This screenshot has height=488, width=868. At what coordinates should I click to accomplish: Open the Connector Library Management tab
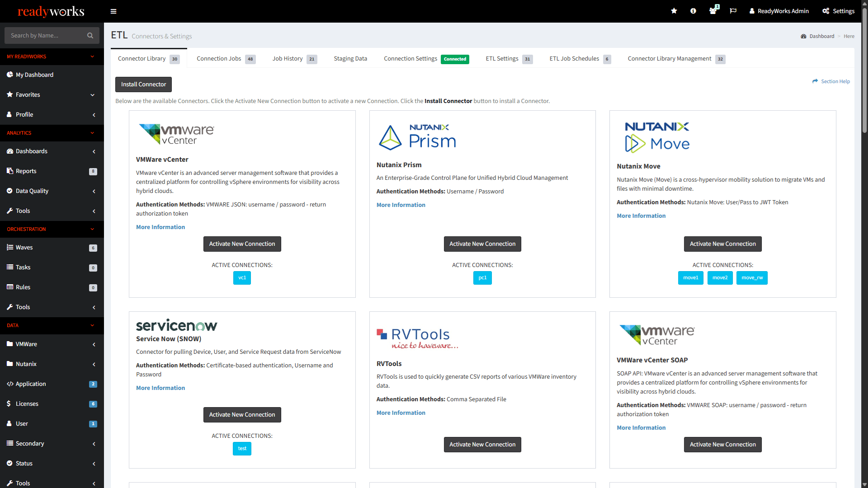676,59
